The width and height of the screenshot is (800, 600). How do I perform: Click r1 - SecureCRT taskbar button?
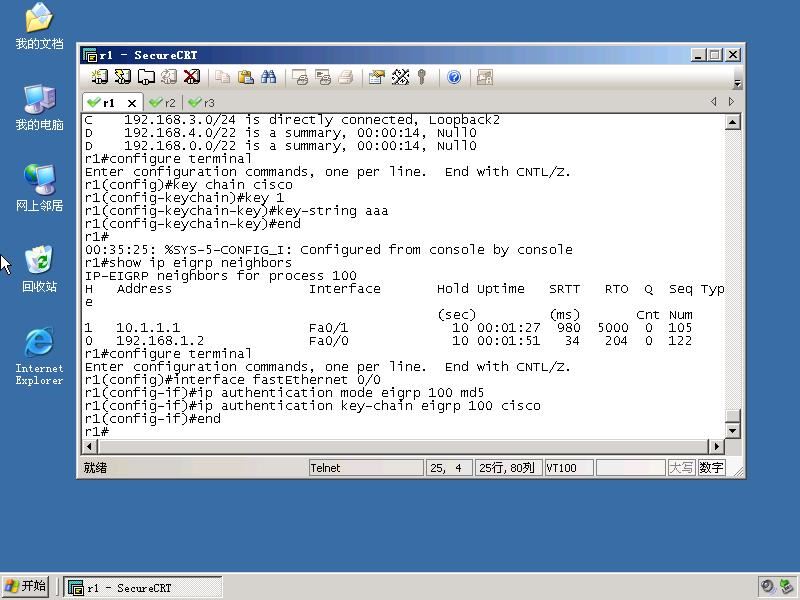pyautogui.click(x=143, y=588)
